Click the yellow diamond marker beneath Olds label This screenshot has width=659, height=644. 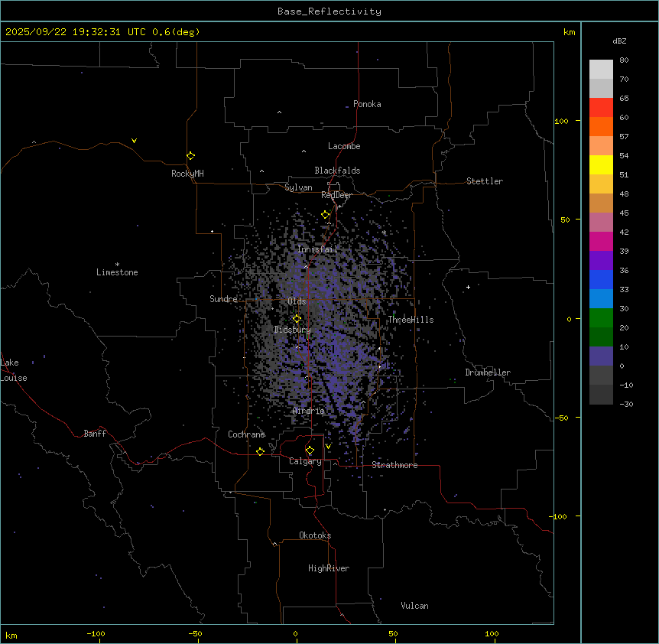point(297,319)
